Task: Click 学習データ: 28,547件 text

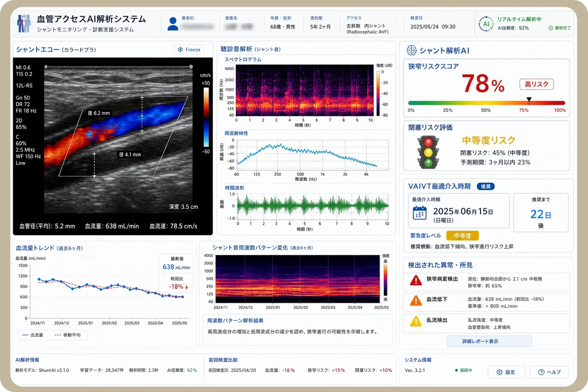Action: point(102,370)
